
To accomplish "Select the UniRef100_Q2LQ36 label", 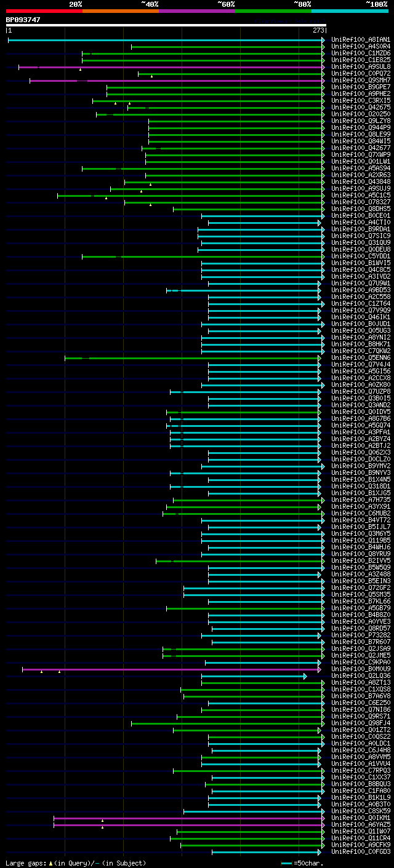I will (x=361, y=676).
